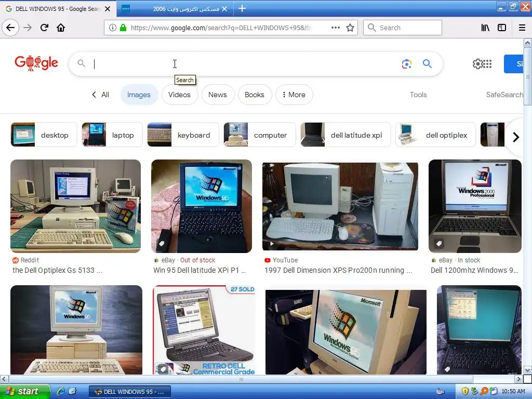532x399 pixels.
Task: Open the Firefox home page icon
Action: (x=61, y=28)
